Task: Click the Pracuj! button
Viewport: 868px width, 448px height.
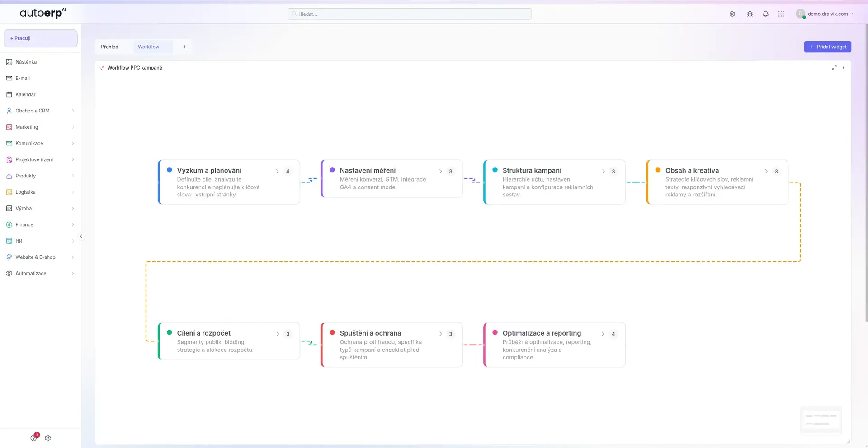Action: click(x=41, y=38)
